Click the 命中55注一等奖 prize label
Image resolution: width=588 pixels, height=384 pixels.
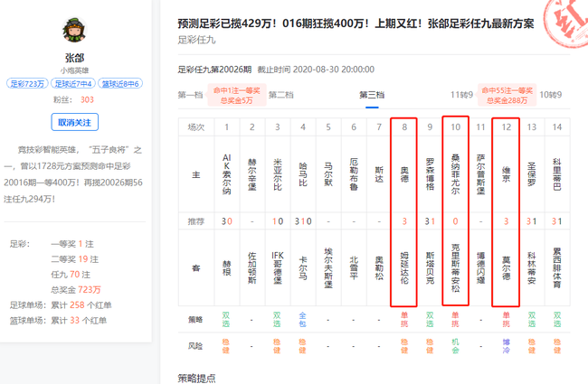[x=507, y=95]
